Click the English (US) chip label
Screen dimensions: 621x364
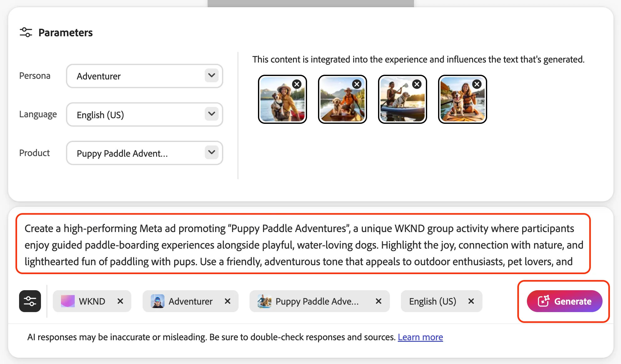(433, 301)
